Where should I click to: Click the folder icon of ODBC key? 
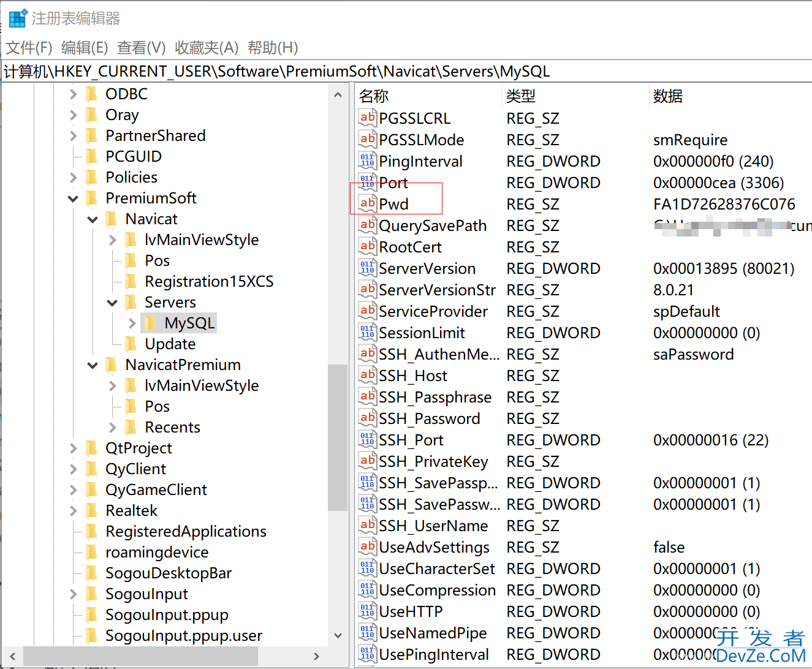click(x=92, y=94)
